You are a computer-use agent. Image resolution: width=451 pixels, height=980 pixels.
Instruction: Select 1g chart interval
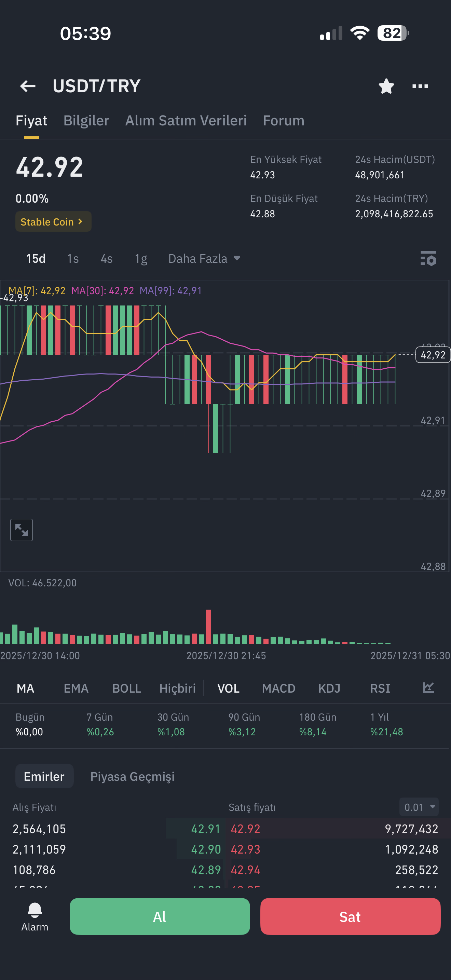(x=141, y=259)
